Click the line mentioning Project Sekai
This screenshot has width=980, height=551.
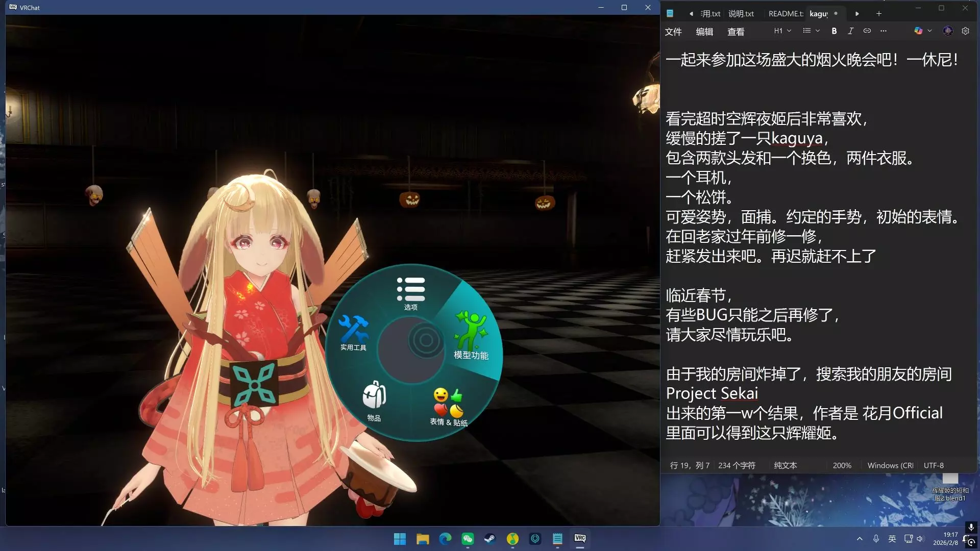(x=712, y=393)
